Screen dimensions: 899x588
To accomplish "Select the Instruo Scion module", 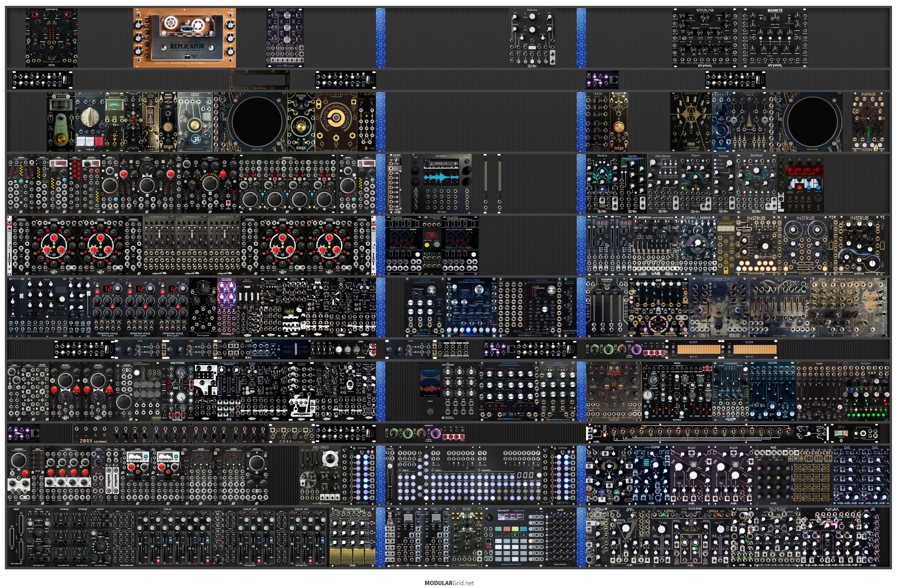I will (868, 122).
